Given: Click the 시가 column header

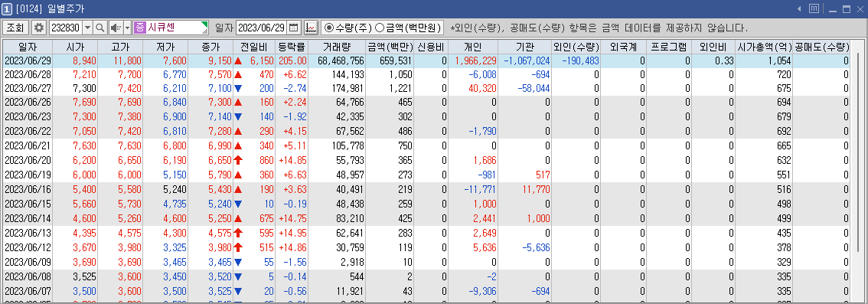Looking at the screenshot, I should point(74,47).
